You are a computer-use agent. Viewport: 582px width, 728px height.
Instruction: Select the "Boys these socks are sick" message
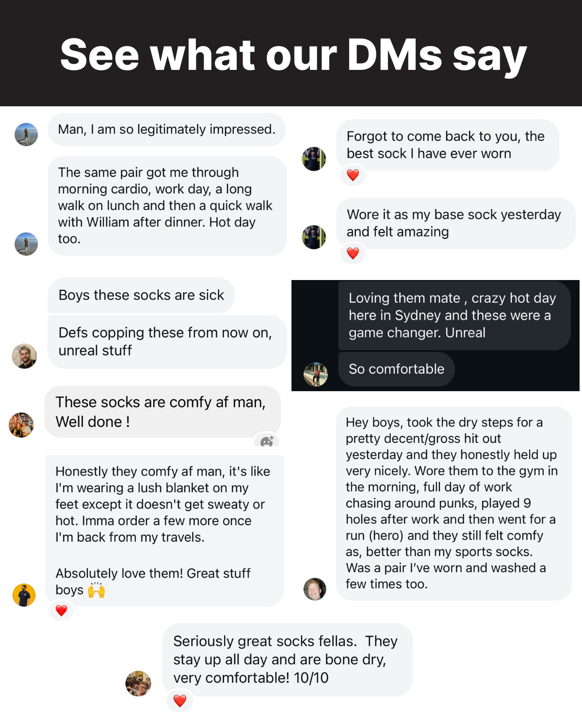tap(141, 295)
